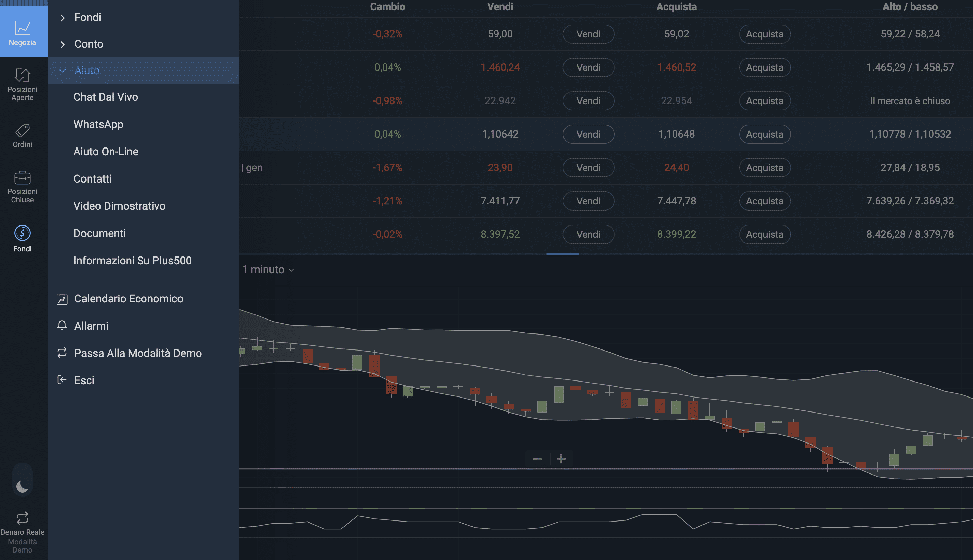
Task: Click the Esci logout icon
Action: click(62, 380)
